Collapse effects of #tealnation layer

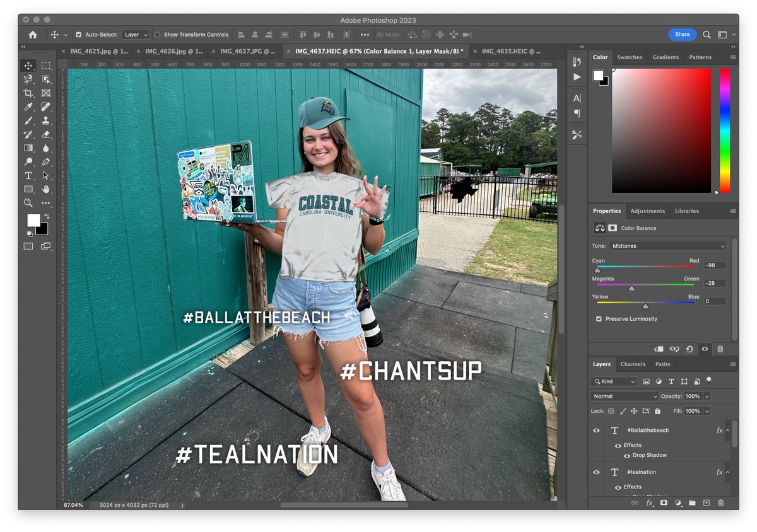(727, 472)
